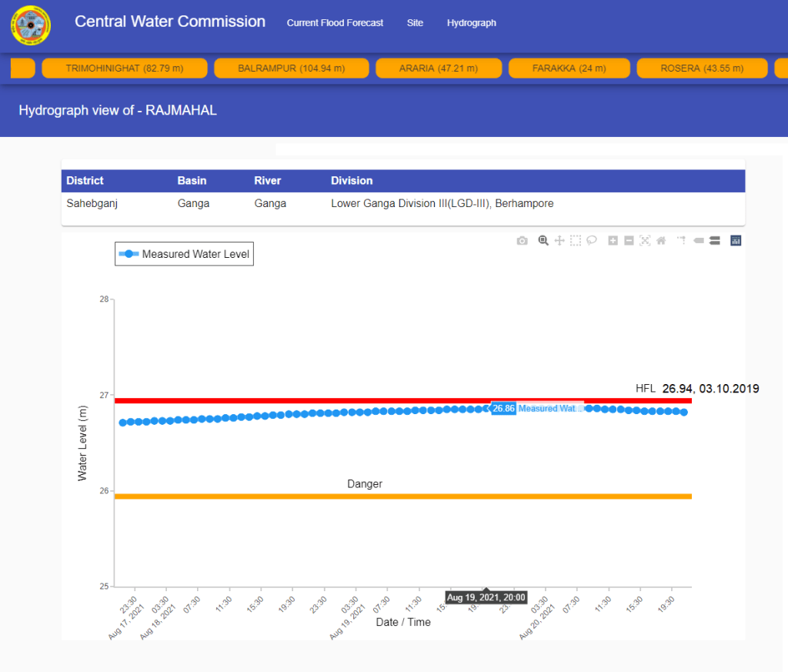
Task: Open Current Flood Forecast menu
Action: point(335,23)
